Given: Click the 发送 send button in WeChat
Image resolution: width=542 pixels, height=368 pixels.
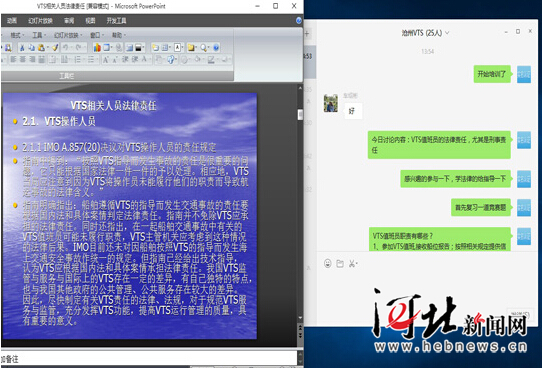Looking at the screenshot, I should 520,314.
